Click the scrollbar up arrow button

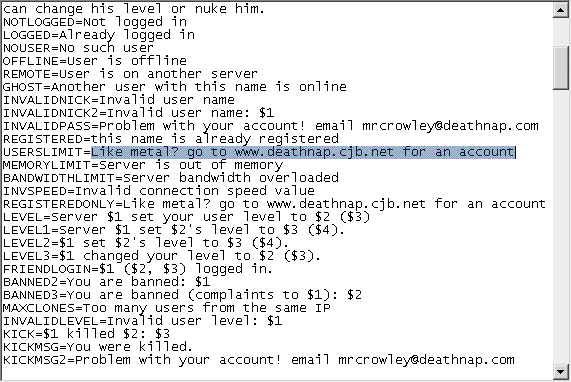(x=560, y=9)
